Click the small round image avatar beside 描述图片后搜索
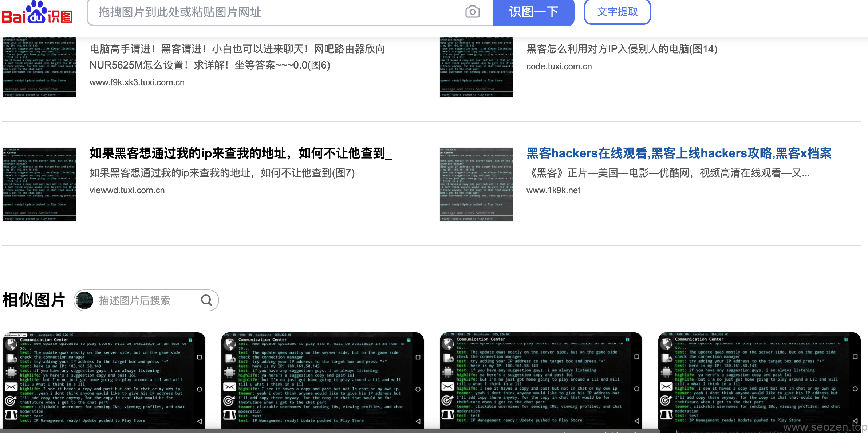This screenshot has width=868, height=433. pos(84,300)
